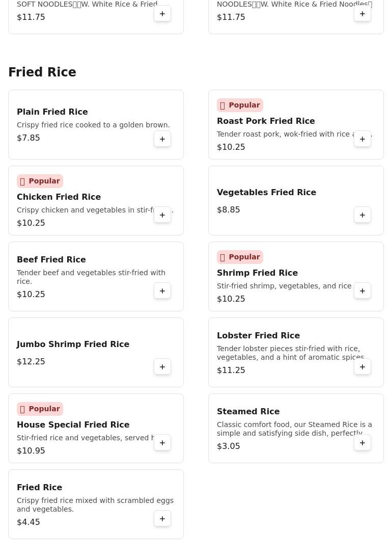
Task: Add Roast Pork Fried Rice to order
Action: pos(362,139)
